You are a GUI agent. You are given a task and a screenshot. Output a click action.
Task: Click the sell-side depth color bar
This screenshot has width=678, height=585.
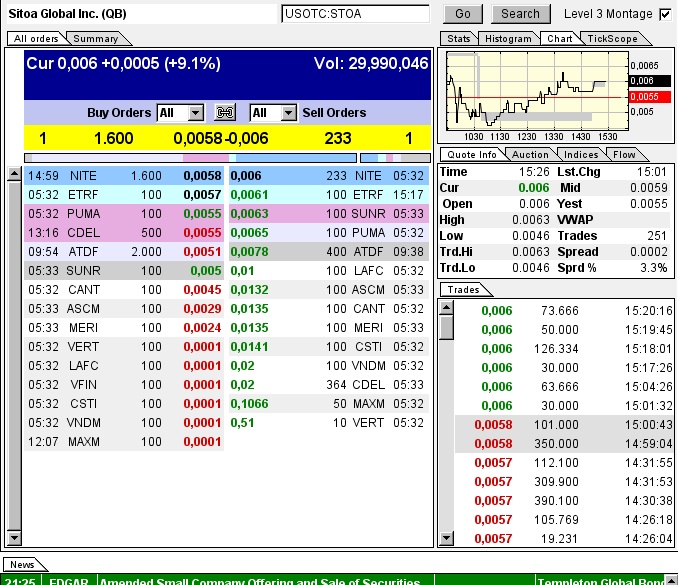point(395,158)
